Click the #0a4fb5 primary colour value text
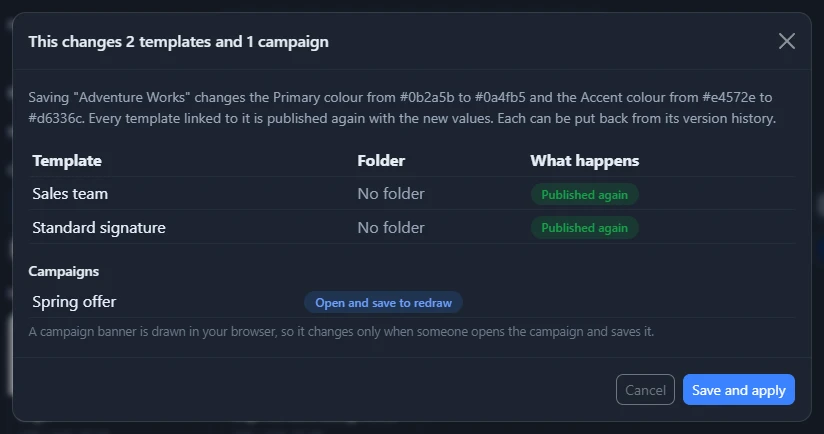The height and width of the screenshot is (434, 824). point(500,98)
